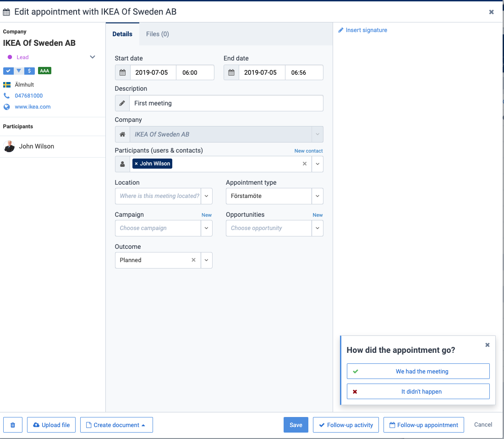Click the Förstamöte appointment type value
Viewport: 504px width, 439px height.
(x=246, y=196)
